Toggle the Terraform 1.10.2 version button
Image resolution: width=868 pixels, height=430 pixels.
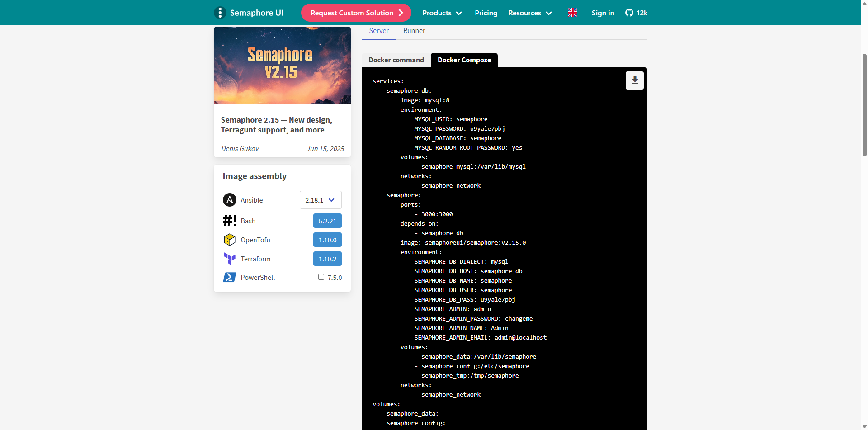click(327, 259)
